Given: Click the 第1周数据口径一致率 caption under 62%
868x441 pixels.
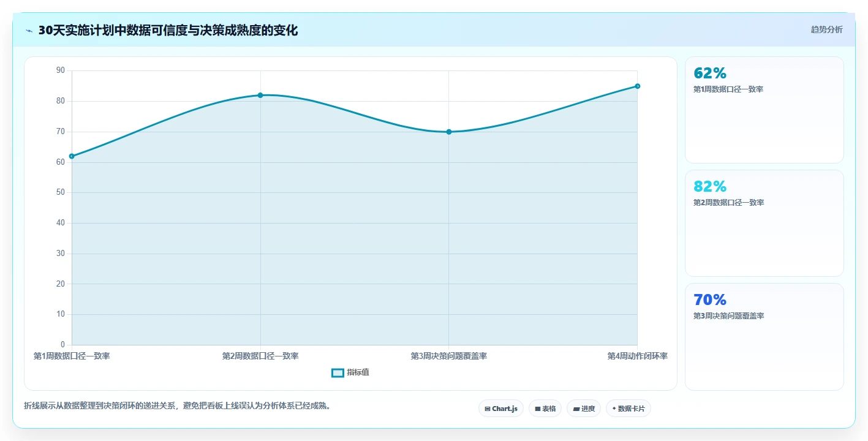Looking at the screenshot, I should tap(728, 89).
